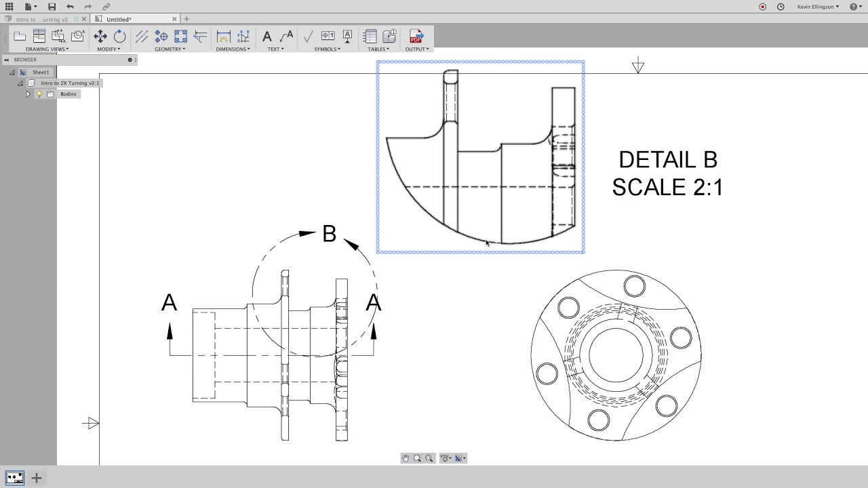The image size is (868, 488).
Task: Select the Move tool
Action: (100, 37)
